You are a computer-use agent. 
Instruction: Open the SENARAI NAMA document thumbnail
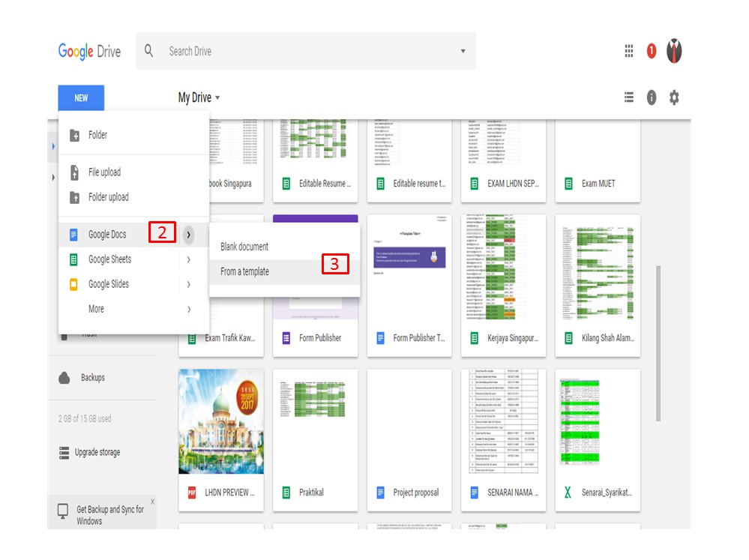point(504,421)
